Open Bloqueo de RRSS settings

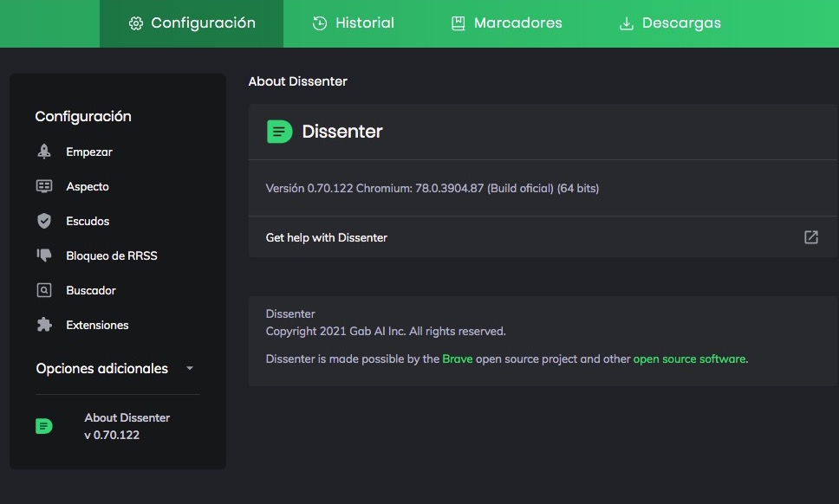tap(111, 256)
